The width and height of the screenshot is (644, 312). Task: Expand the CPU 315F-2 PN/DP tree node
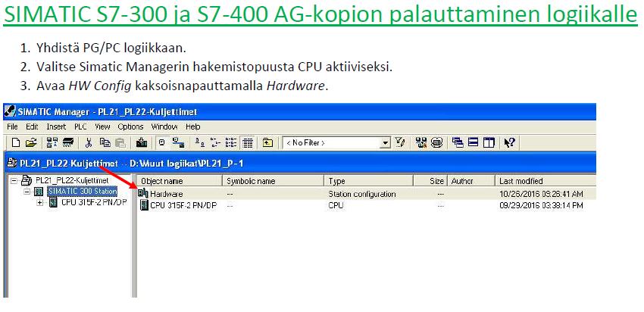pyautogui.click(x=40, y=202)
